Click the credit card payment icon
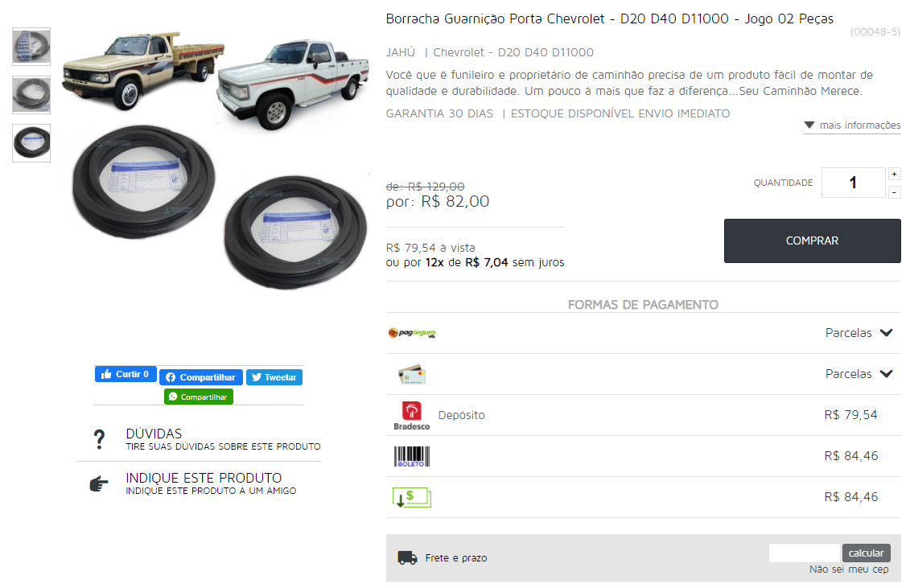The width and height of the screenshot is (910, 588). point(412,375)
